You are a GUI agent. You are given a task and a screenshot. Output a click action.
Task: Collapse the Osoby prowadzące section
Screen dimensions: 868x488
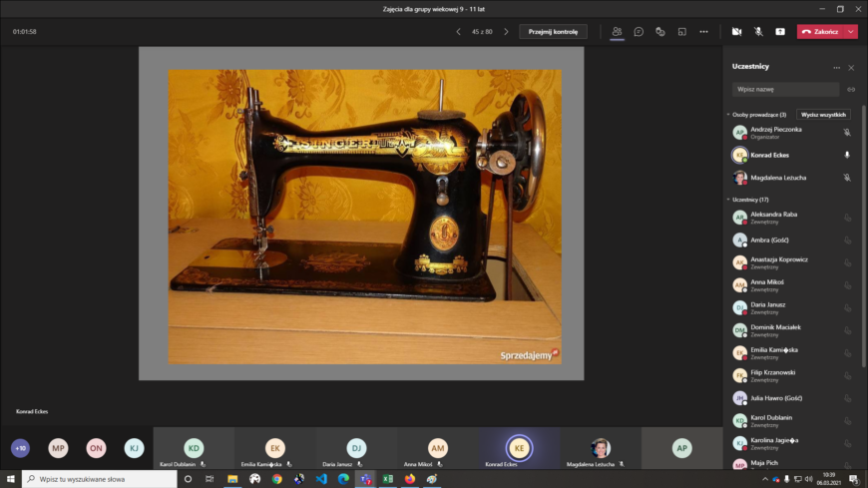point(728,115)
